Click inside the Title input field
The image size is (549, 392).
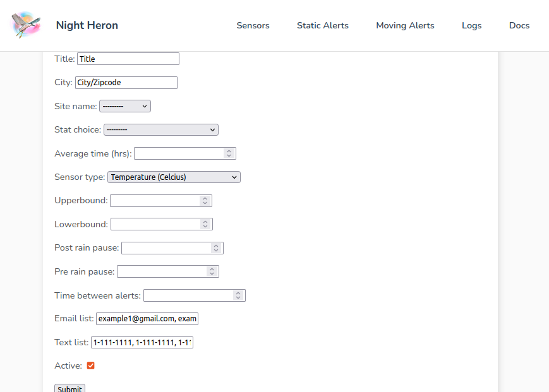tap(127, 58)
